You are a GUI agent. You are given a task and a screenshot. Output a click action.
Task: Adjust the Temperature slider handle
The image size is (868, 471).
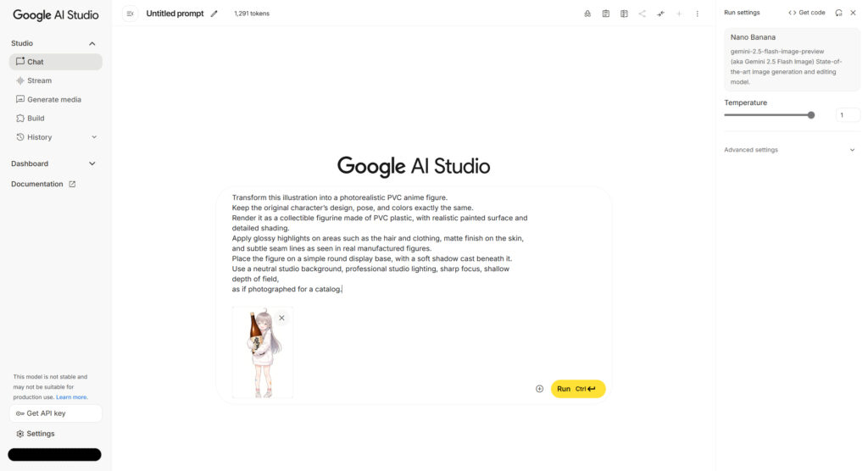[x=811, y=115]
